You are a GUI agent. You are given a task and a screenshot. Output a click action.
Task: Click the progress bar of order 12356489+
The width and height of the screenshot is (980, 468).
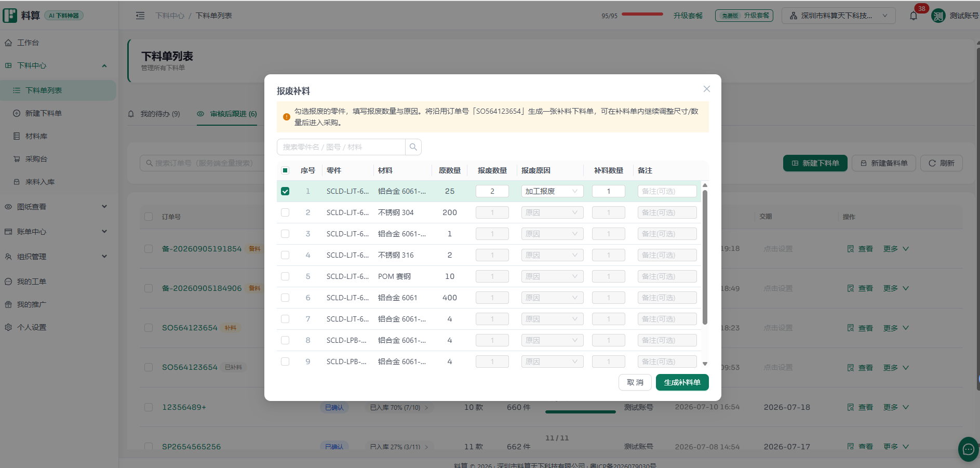(x=581, y=412)
